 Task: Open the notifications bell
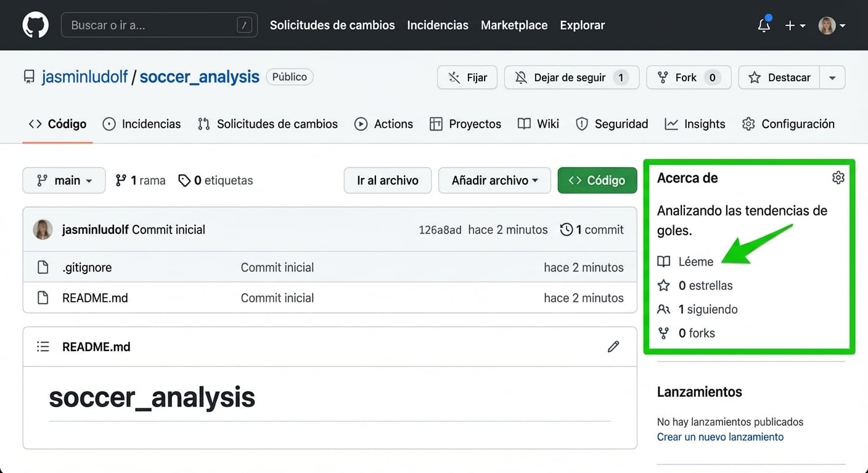point(764,25)
